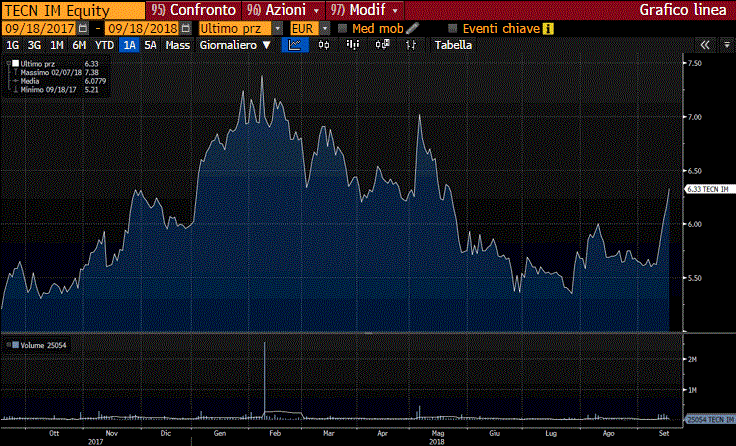Click the start date field 09/18/2017
Image resolution: width=736 pixels, height=446 pixels.
click(39, 29)
